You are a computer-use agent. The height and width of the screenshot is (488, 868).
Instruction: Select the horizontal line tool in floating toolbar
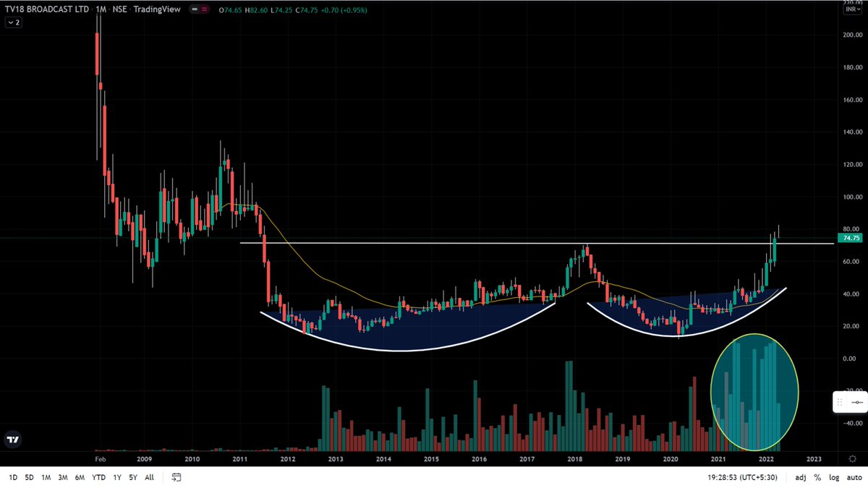[857, 401]
